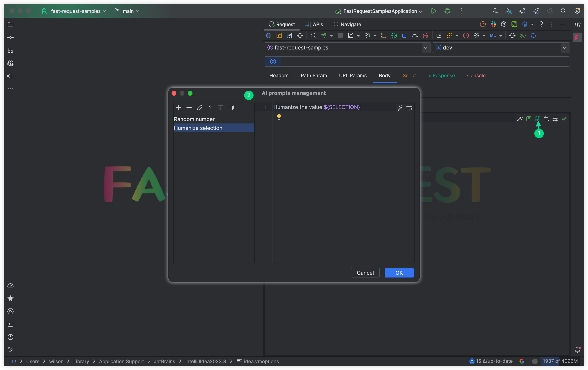Click the plus icon to add prompt
Screen dimensions: 588x370
pos(178,108)
